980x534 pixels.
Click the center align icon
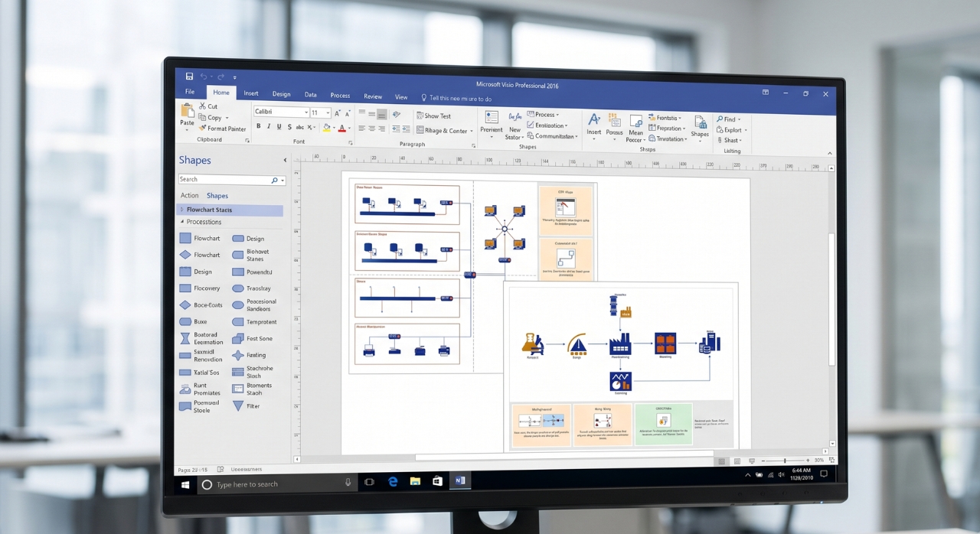372,128
